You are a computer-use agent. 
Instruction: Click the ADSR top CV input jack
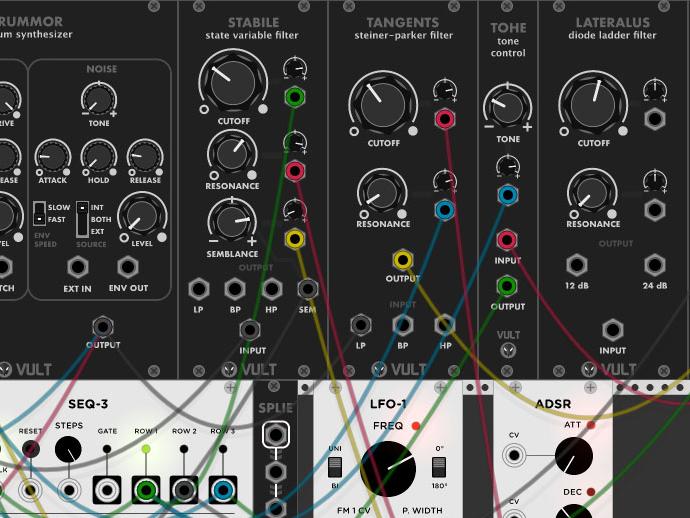tap(514, 455)
